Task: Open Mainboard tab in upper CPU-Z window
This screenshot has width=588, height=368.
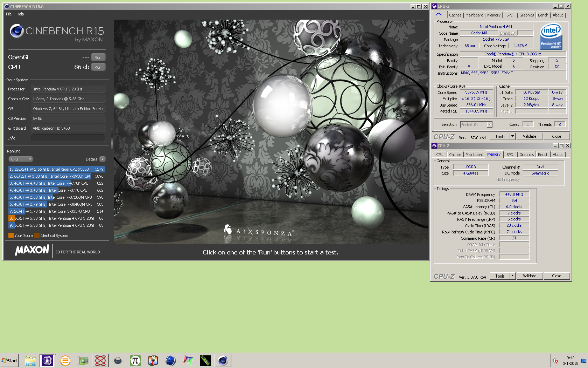Action: click(x=474, y=15)
